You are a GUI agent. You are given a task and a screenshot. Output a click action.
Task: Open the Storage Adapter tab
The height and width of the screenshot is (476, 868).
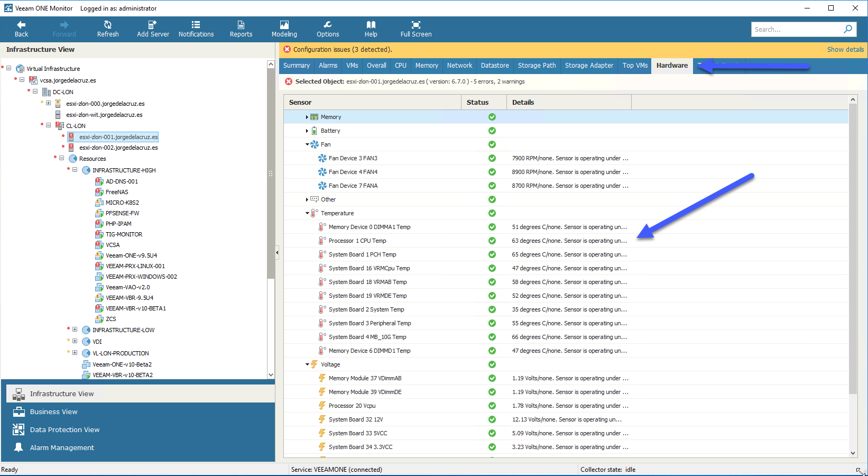[x=589, y=66]
